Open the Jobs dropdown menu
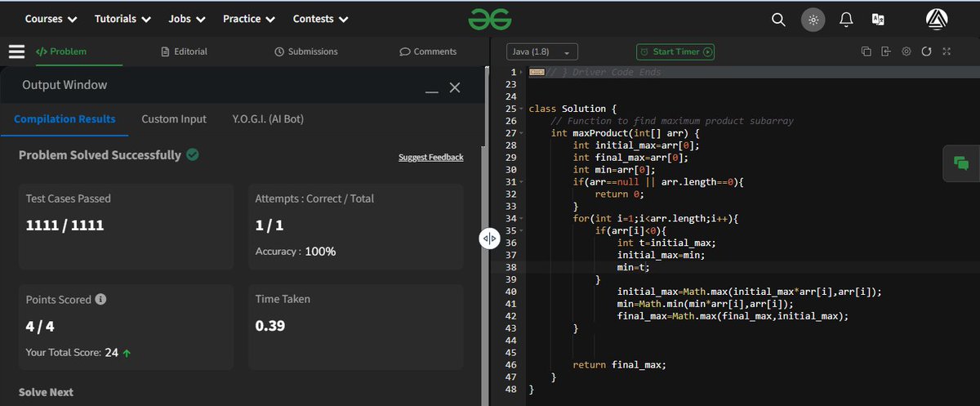 click(187, 19)
